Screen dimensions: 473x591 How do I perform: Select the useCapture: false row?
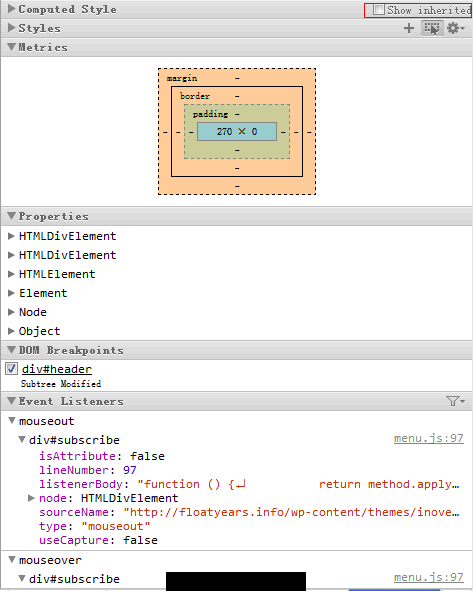pos(98,540)
